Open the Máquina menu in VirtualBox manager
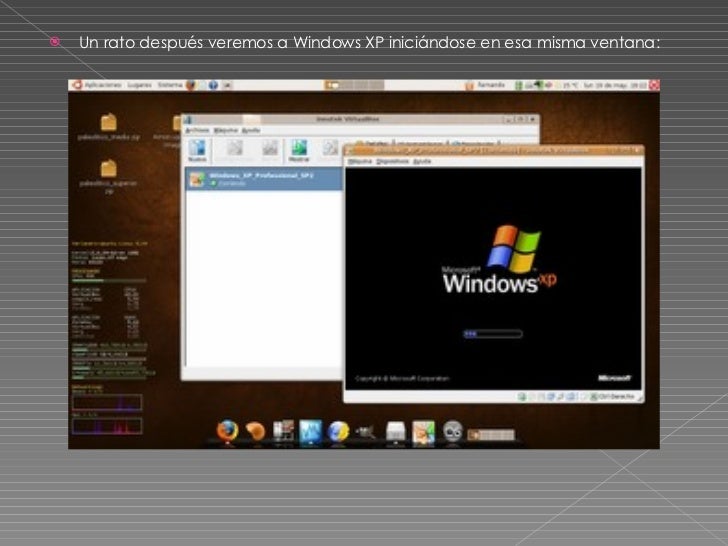Image resolution: width=728 pixels, height=546 pixels. (226, 131)
